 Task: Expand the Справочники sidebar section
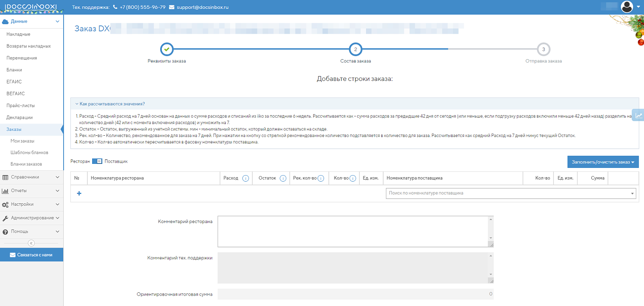pos(31,177)
